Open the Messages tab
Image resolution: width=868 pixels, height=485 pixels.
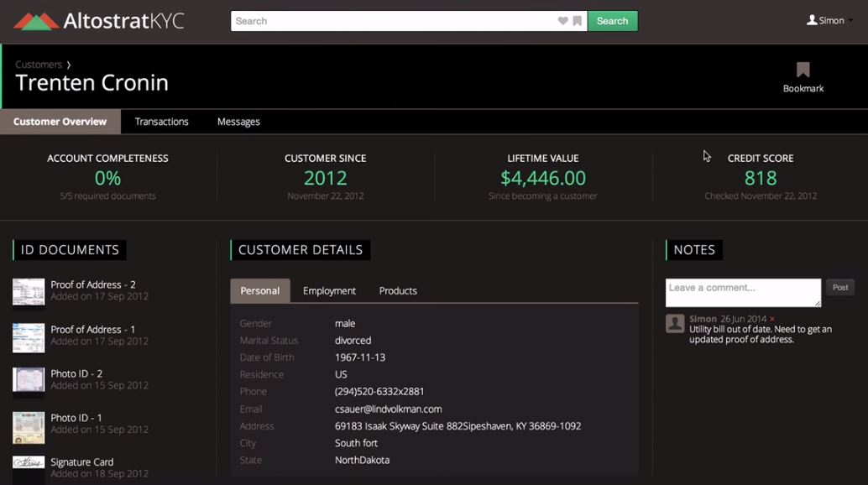[x=238, y=121]
